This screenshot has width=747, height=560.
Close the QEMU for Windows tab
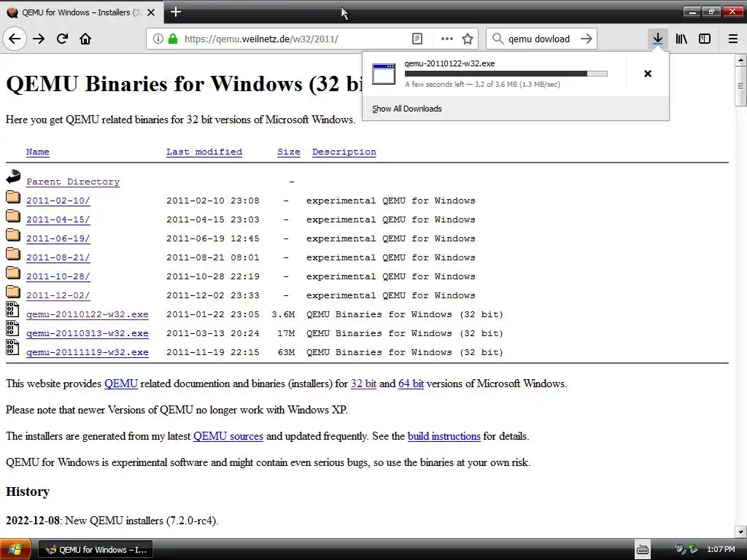(x=151, y=12)
